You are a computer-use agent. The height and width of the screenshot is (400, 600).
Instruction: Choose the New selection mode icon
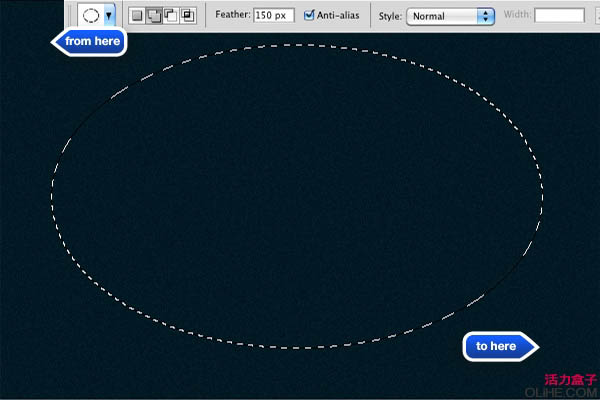pos(137,16)
